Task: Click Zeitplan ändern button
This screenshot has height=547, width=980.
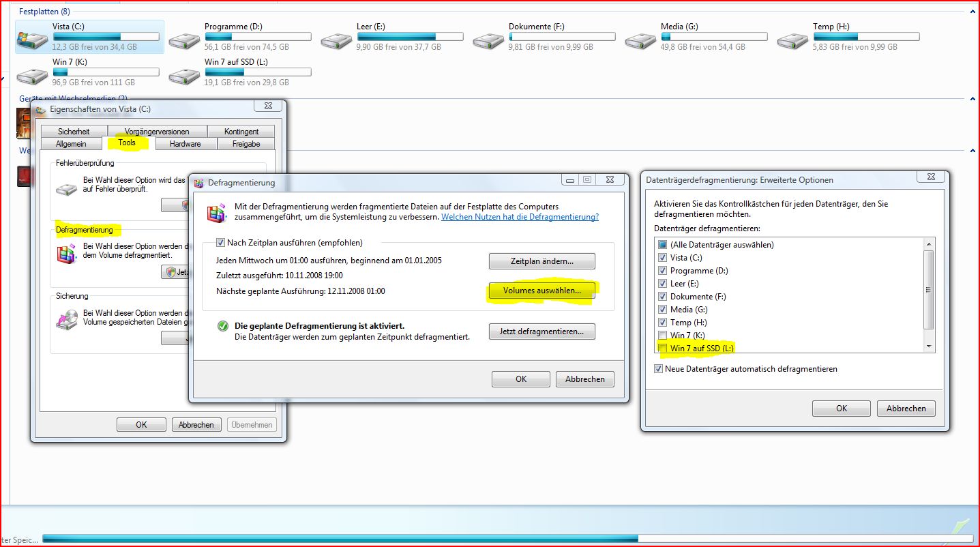Action: click(542, 261)
